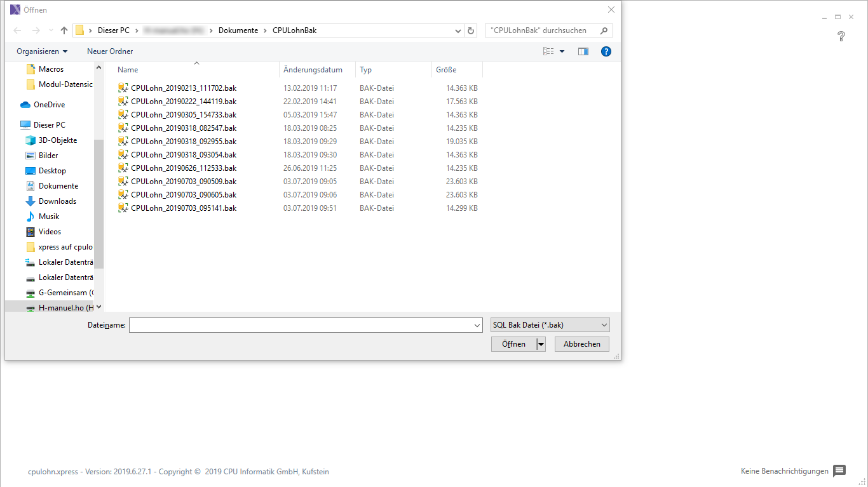Navigate to Dieser PC in the breadcrumb

click(x=114, y=30)
